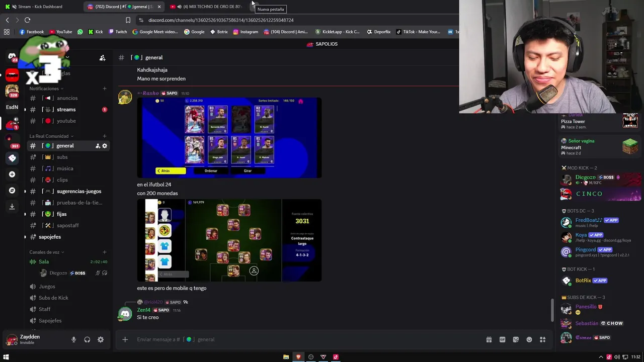644x362 pixels.
Task: Open the football formation screenshot image
Action: (x=229, y=240)
